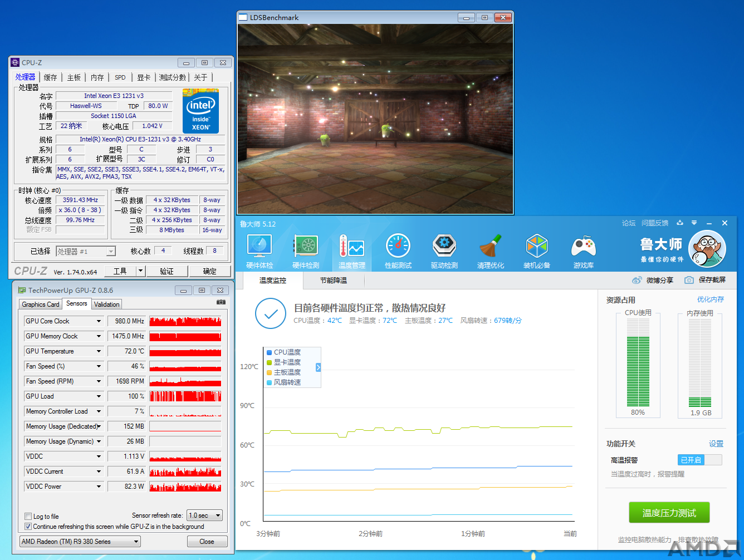The image size is (744, 560).
Task: Toggle 显卡温度 legend color marker
Action: (x=270, y=362)
